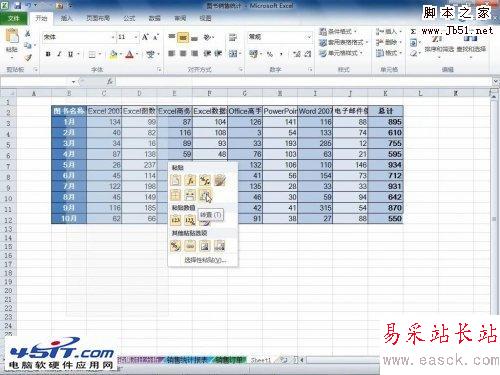Click the Cut scissors icon
This screenshot has height=375, width=500.
28,33
